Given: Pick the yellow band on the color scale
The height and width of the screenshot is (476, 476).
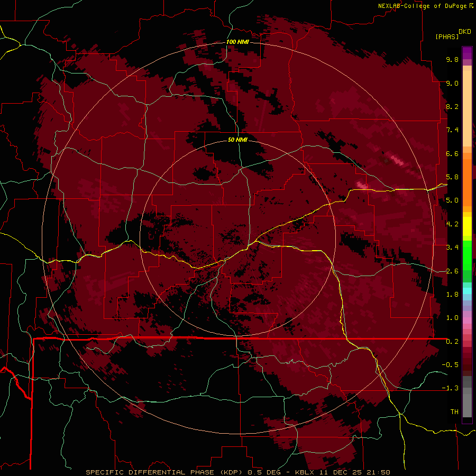Looking at the screenshot, I should pyautogui.click(x=467, y=226).
